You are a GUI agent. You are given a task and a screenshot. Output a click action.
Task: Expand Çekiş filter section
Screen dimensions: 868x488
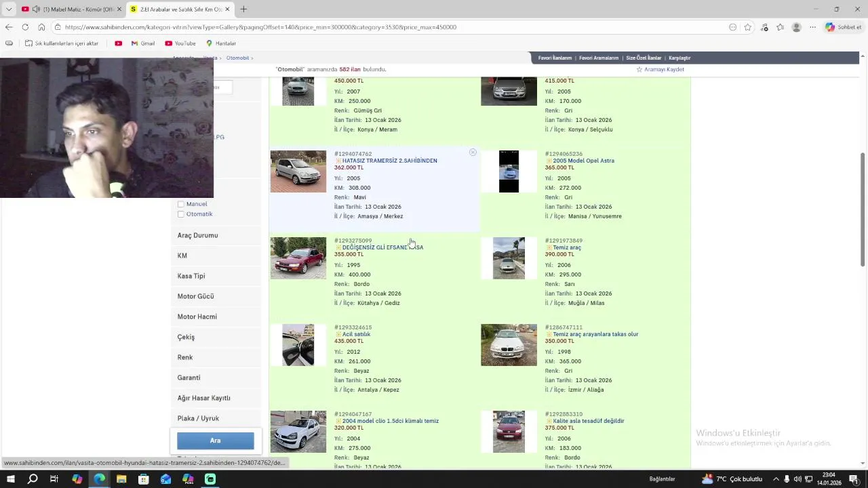click(216, 337)
